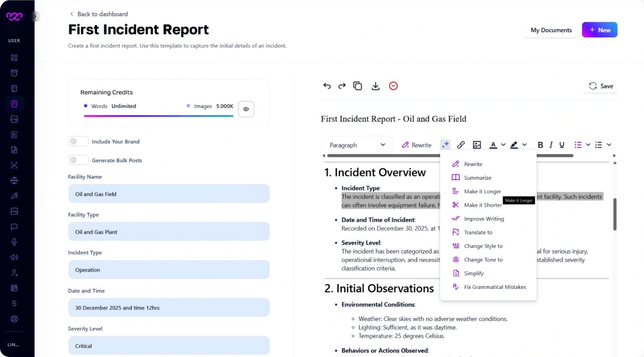Click the Incident Overview heading

coord(375,172)
